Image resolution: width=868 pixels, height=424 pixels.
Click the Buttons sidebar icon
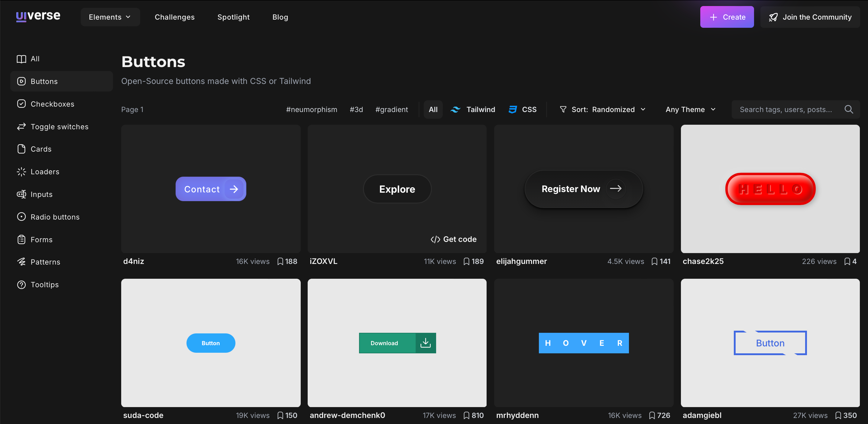coord(21,81)
